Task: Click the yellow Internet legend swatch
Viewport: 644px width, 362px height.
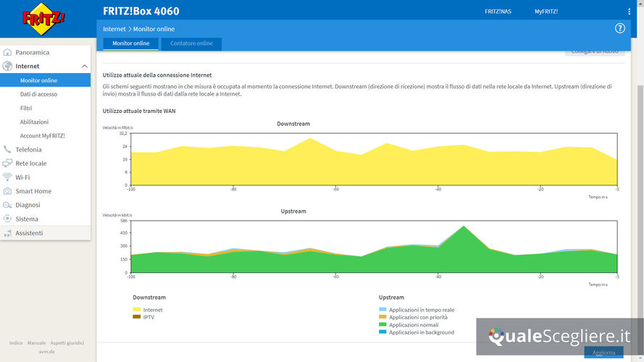Action: point(136,310)
